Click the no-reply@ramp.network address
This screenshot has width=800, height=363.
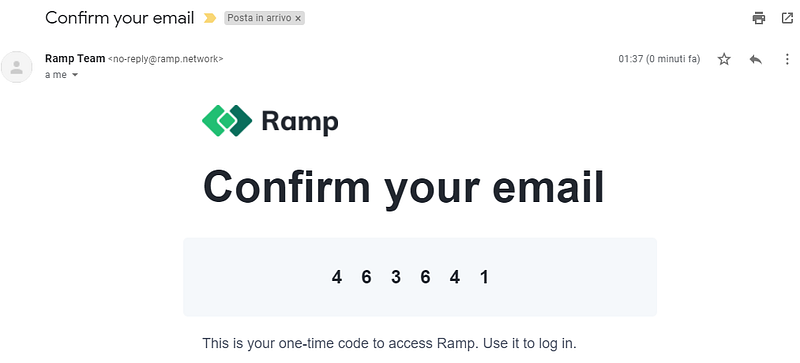coord(166,59)
